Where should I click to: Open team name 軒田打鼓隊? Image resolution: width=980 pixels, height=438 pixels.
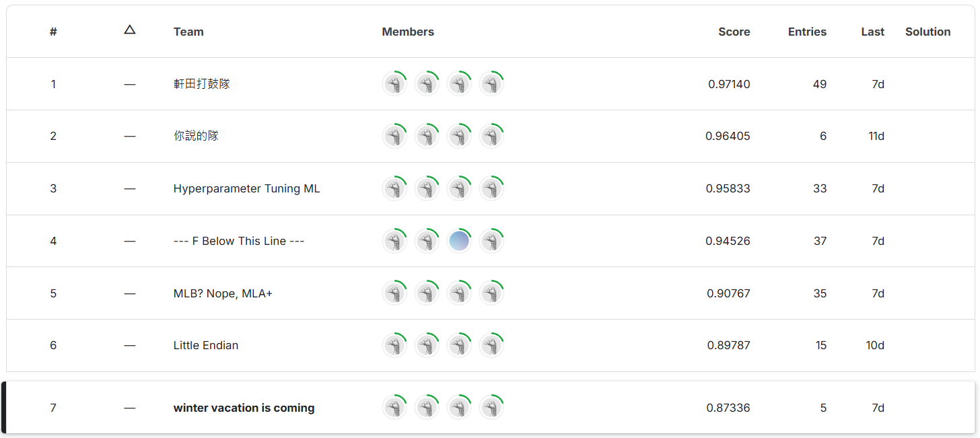tap(201, 84)
